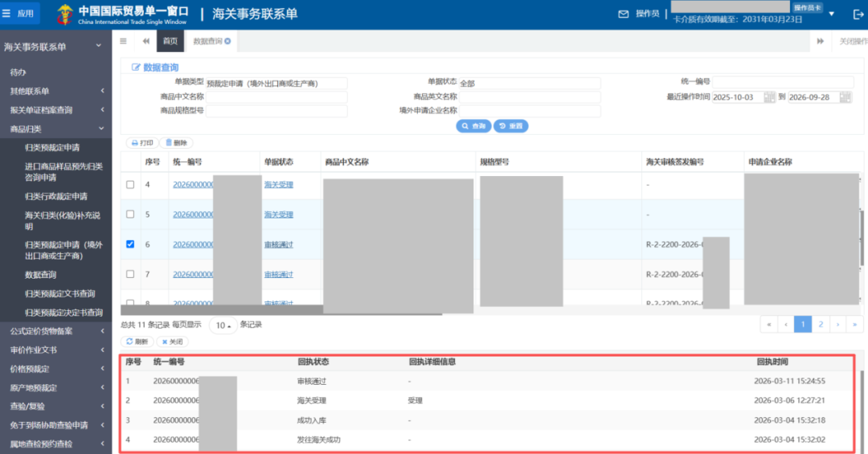868x454 pixels.
Task: Go to the previous page with ‹ button
Action: 786,325
